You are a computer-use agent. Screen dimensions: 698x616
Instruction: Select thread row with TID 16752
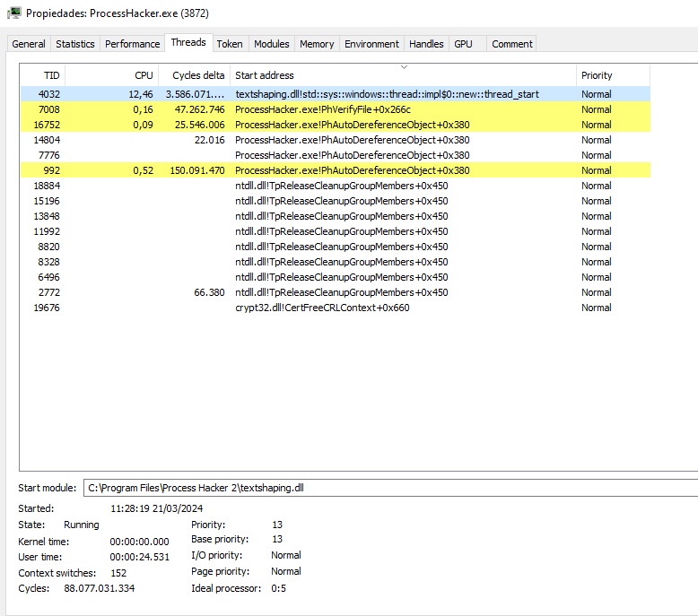click(x=336, y=125)
